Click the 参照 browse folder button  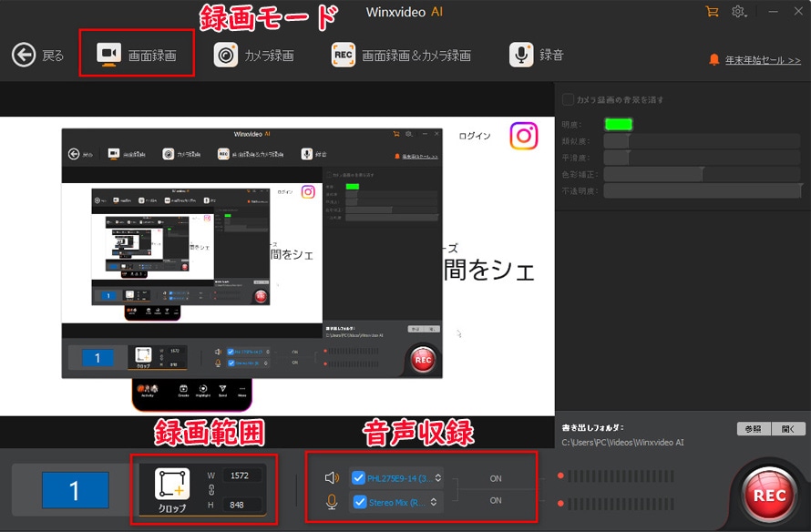click(753, 429)
